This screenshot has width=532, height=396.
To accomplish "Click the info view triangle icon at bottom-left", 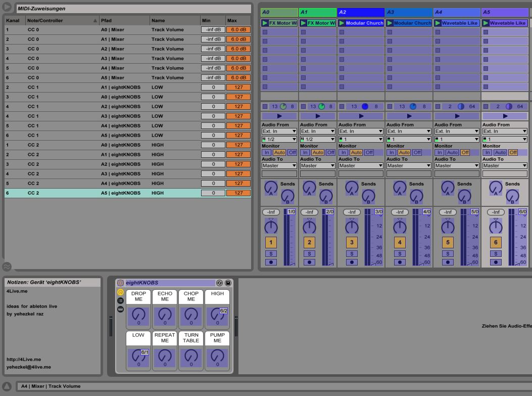I will [x=7, y=386].
